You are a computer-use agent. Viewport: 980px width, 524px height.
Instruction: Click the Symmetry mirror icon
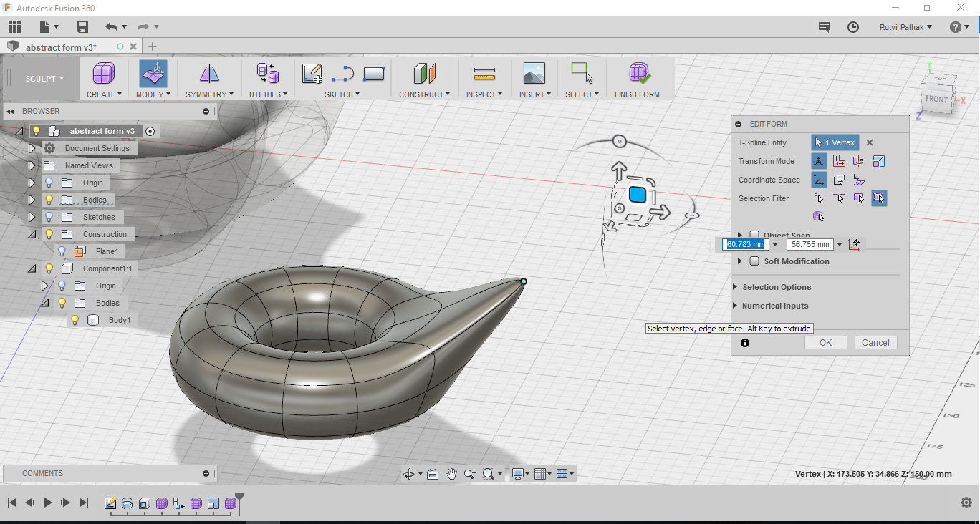point(208,74)
